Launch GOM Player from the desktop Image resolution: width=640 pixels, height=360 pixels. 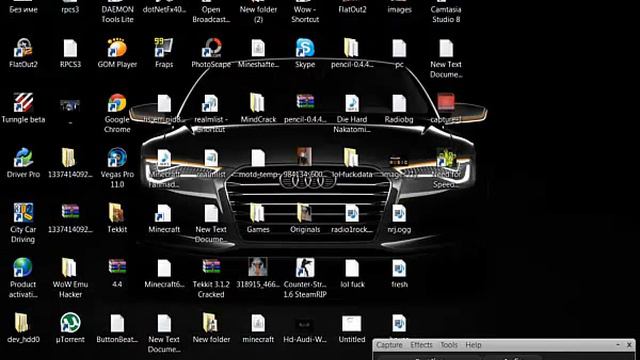point(117,48)
